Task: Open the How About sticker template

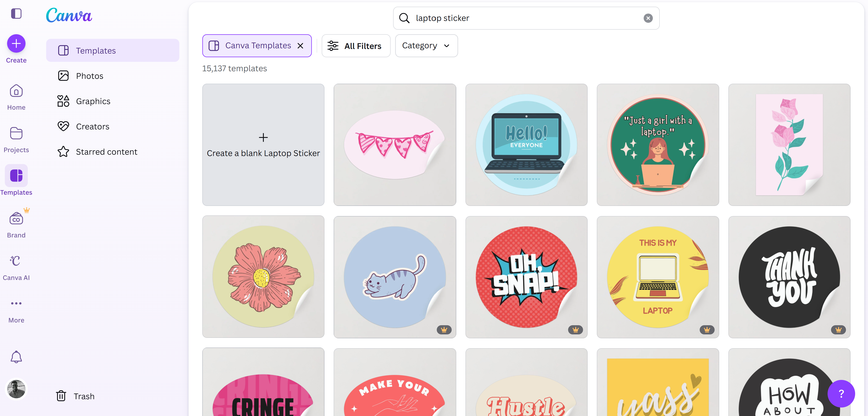Action: point(789,382)
